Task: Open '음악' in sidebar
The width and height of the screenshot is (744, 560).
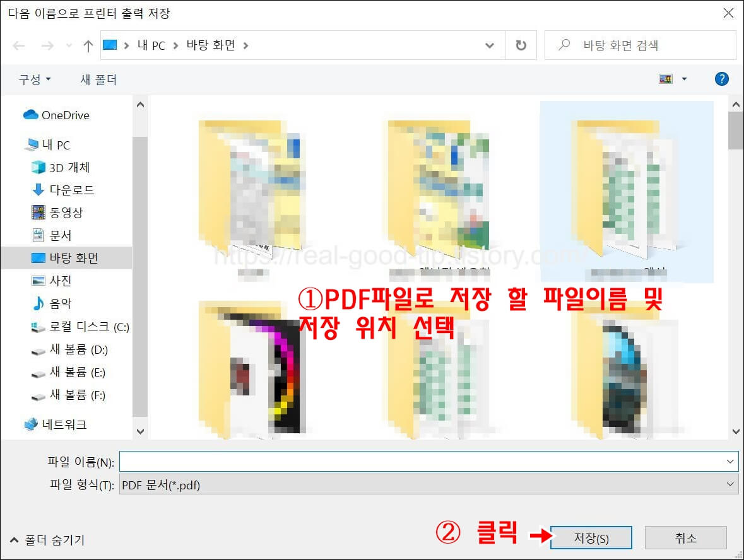Action: coord(60,303)
